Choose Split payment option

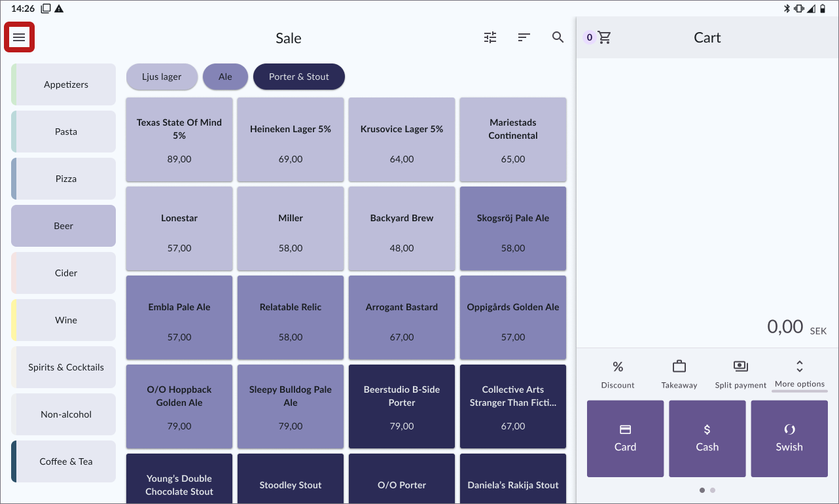tap(740, 374)
